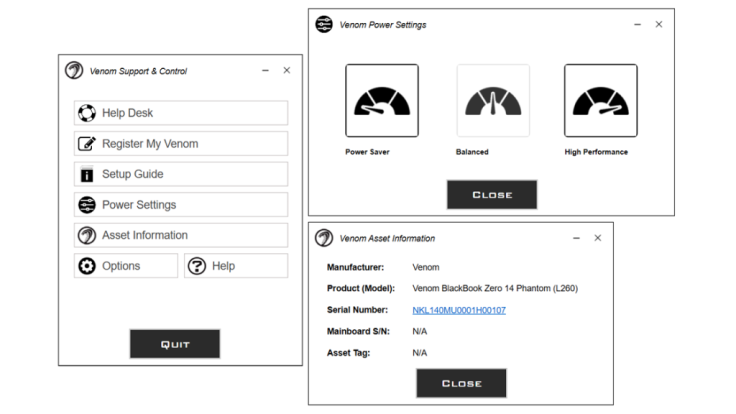This screenshot has height=414, width=736.
Task: Click the Serial Number label
Action: [357, 310]
